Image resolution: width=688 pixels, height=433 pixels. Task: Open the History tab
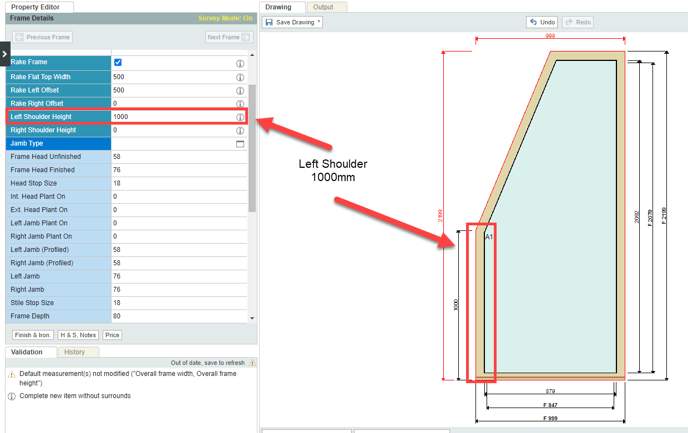coord(75,352)
